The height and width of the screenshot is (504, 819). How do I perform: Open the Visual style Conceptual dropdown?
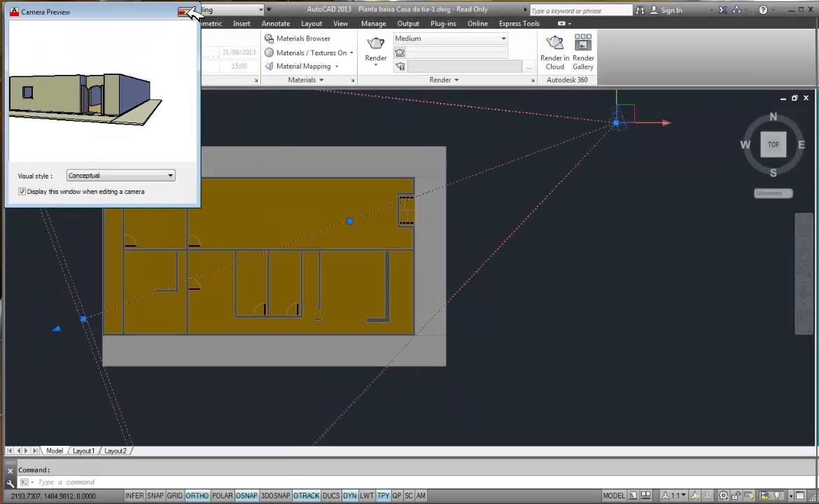pyautogui.click(x=120, y=176)
